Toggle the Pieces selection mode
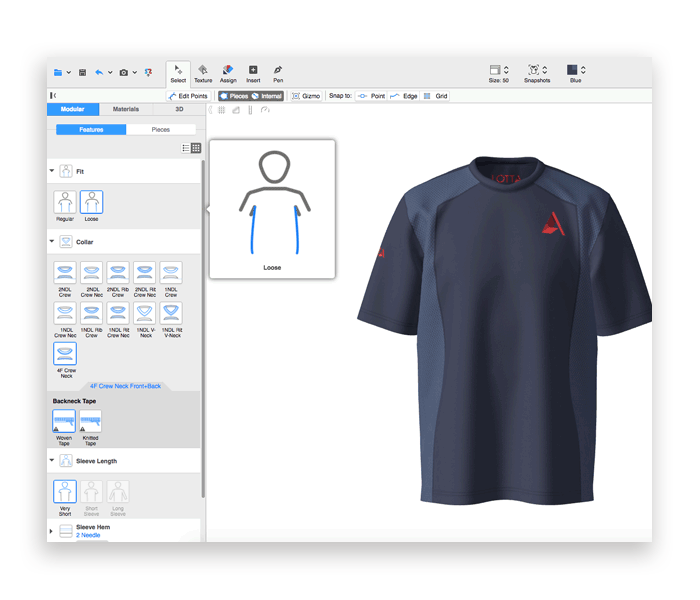The image size is (700, 600). [x=234, y=96]
